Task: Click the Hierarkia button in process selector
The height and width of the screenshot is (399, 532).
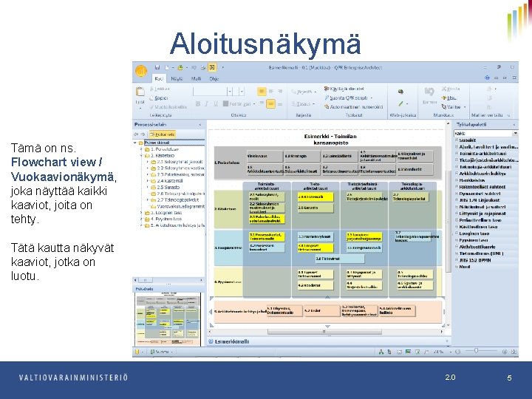Action: coord(162,134)
